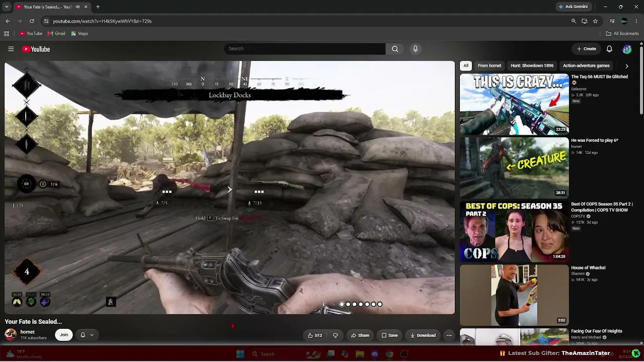Image resolution: width=644 pixels, height=362 pixels.
Task: Bookmark this page with the star icon
Action: [595, 21]
